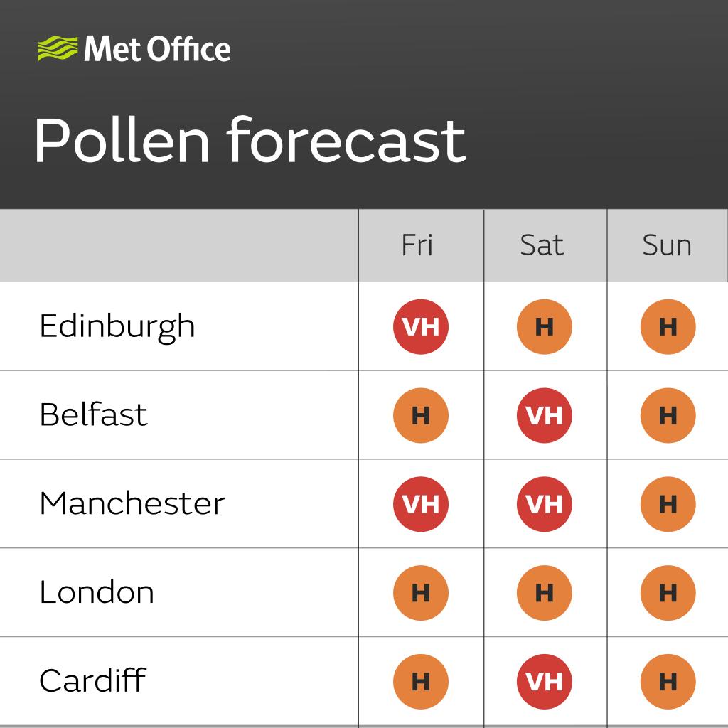Viewport: 728px width, 728px height.
Task: Click the Edinburgh row label
Action: coord(117,326)
